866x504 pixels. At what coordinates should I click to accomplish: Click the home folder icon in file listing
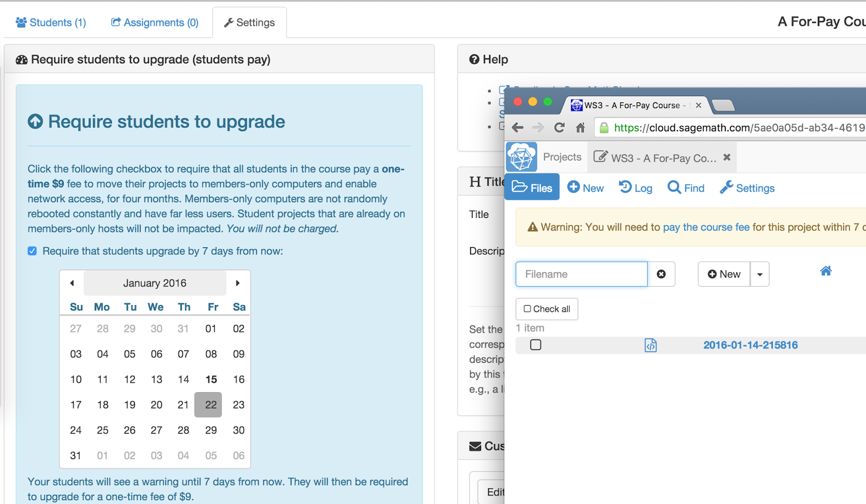(x=825, y=270)
